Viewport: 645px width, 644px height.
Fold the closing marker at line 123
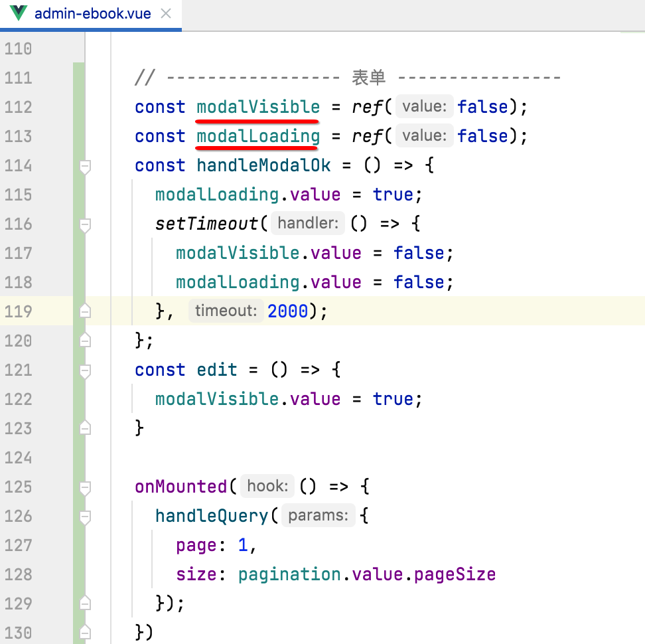85,428
